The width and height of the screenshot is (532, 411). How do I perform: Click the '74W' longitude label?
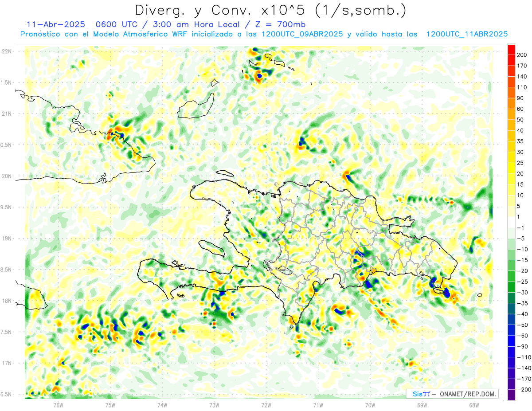point(162,405)
